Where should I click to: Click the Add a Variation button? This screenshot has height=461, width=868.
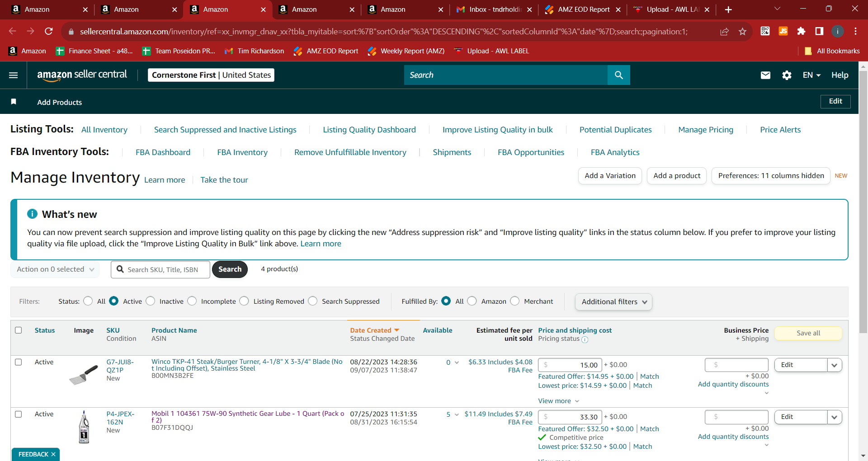610,176
